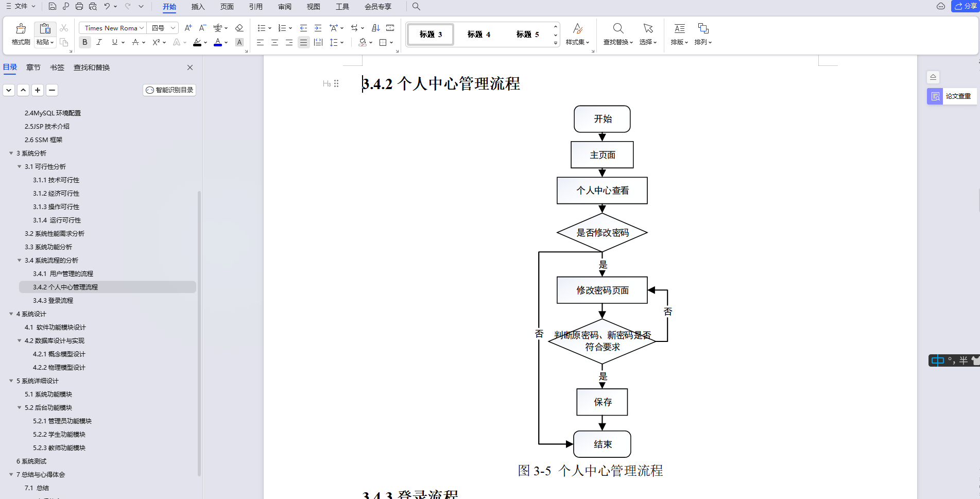Image resolution: width=980 pixels, height=499 pixels.
Task: Switch to the 书签 panel tab
Action: coord(57,67)
